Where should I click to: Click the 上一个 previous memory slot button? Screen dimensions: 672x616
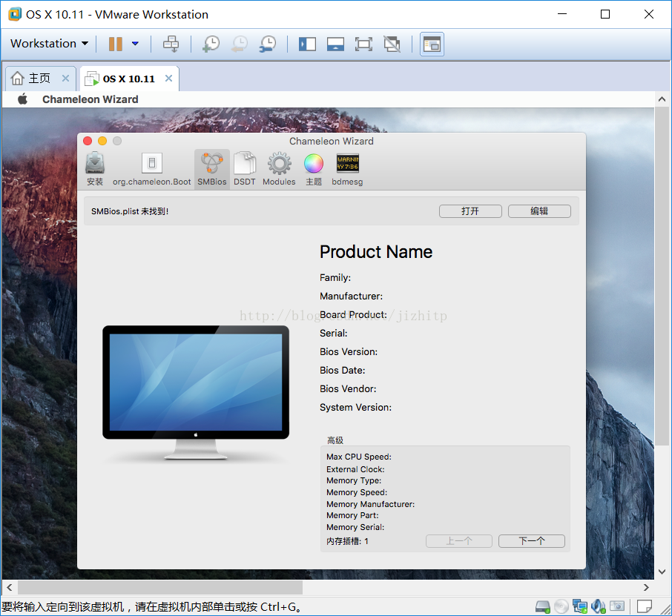(x=459, y=541)
